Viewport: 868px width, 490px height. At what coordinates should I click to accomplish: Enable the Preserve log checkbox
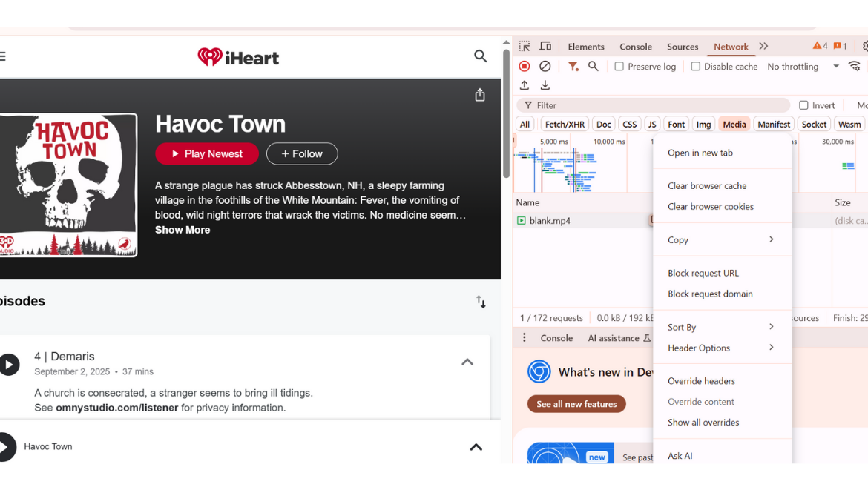coord(619,67)
